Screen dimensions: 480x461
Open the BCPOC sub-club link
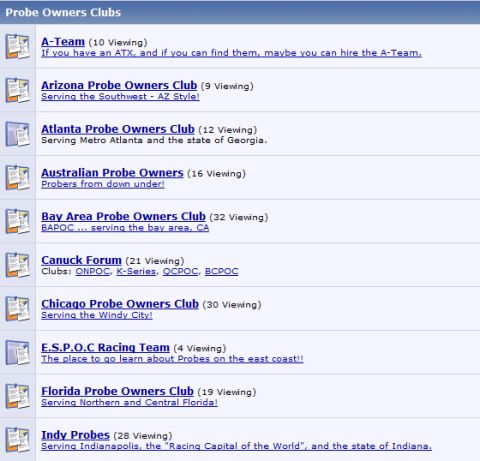221,271
